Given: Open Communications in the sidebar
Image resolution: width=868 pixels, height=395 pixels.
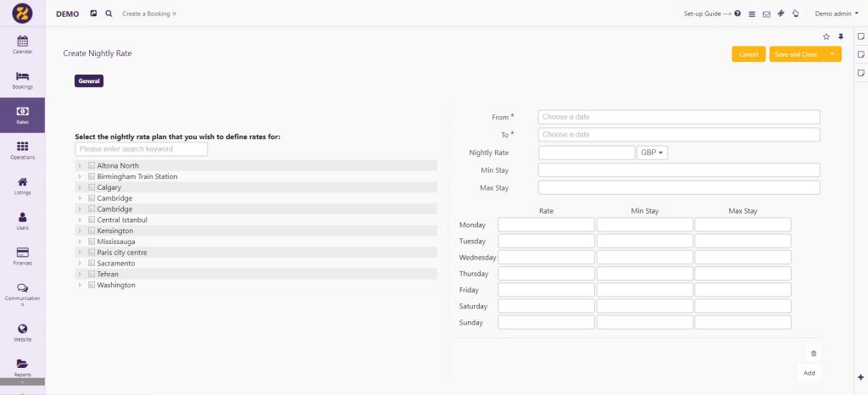Looking at the screenshot, I should (22, 294).
